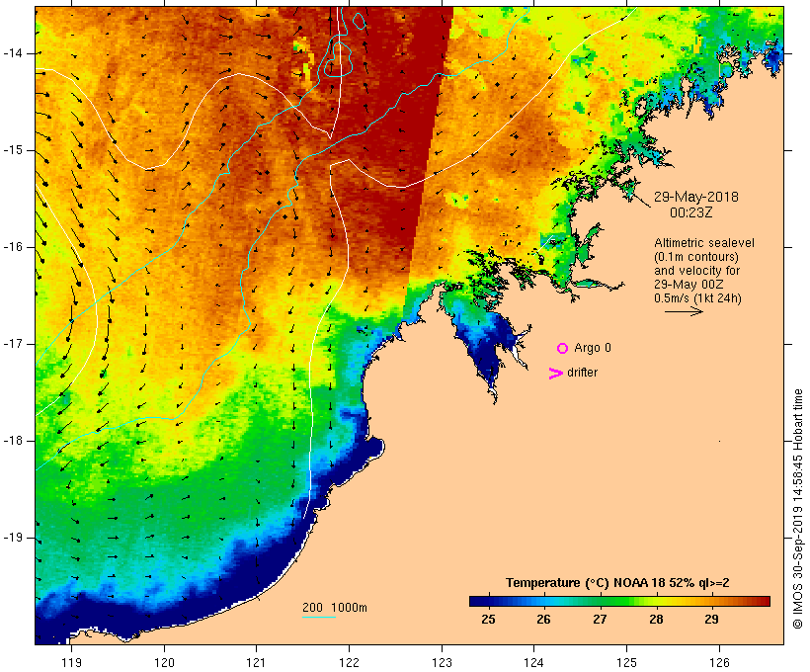
Task: Click the longitude axis label 120
Action: tap(164, 662)
